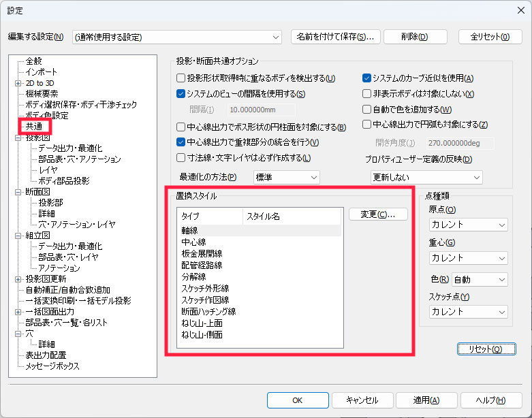
Task: Click the 名前を付けて保存 button
Action: (334, 37)
